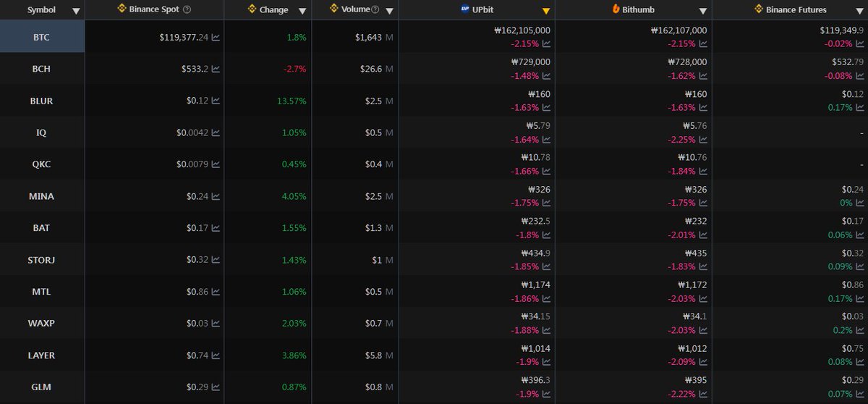Click chart icon beside QKC $0.0079 price

pyautogui.click(x=216, y=164)
